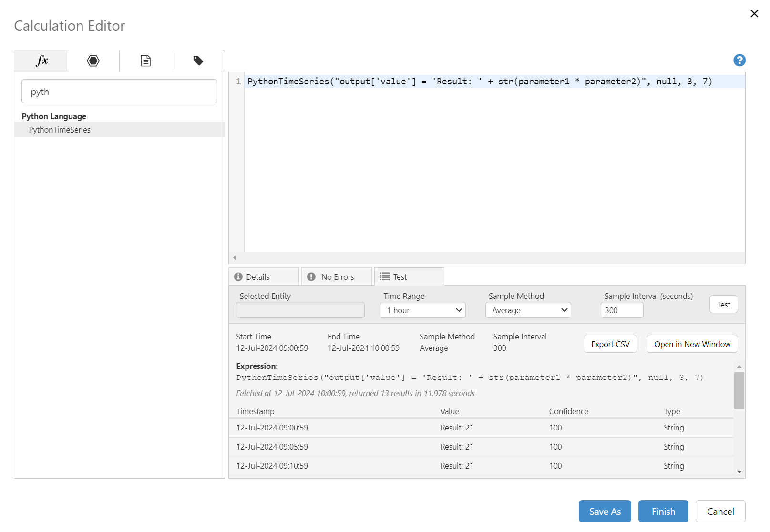
Task: Close the Calculation Editor dialog
Action: [x=754, y=14]
